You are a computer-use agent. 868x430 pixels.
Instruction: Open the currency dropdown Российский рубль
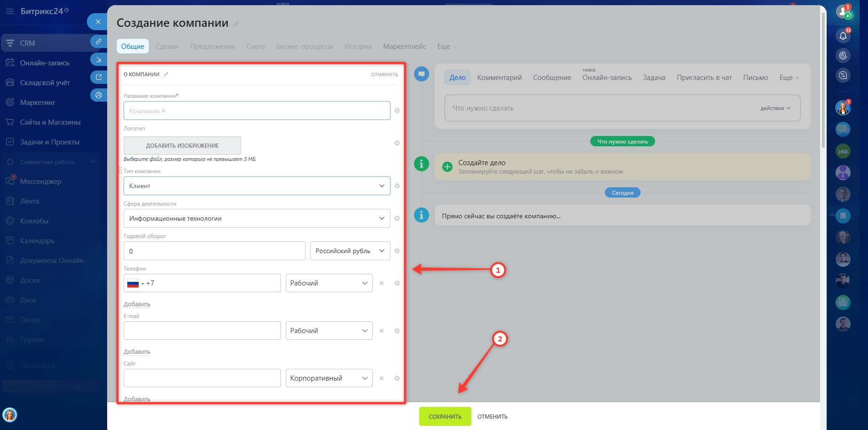tap(350, 251)
